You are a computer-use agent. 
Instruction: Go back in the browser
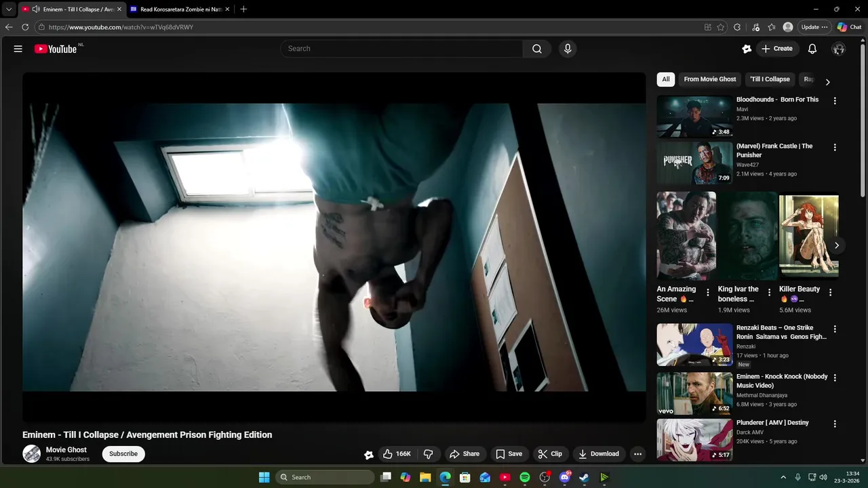point(9,27)
